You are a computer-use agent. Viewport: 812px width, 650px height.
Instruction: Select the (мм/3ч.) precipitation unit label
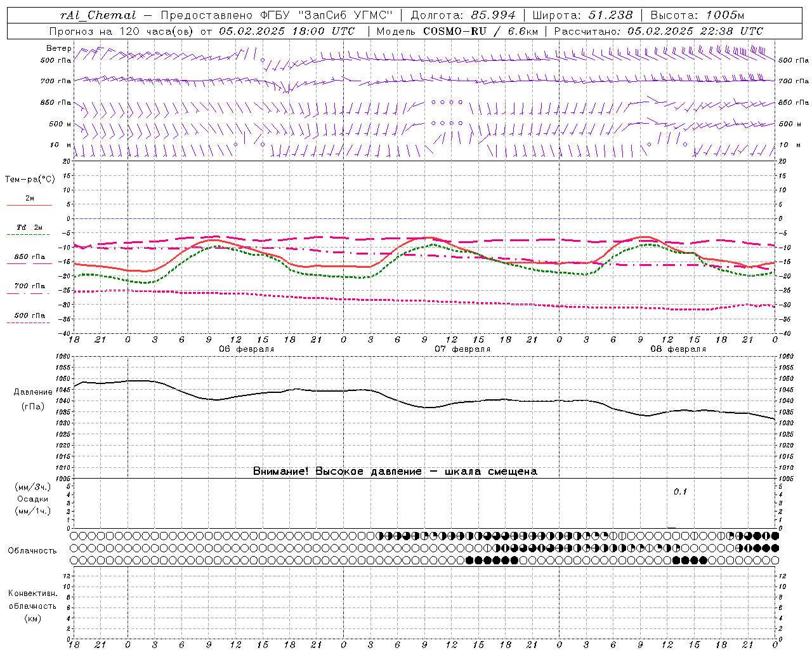[x=33, y=487]
